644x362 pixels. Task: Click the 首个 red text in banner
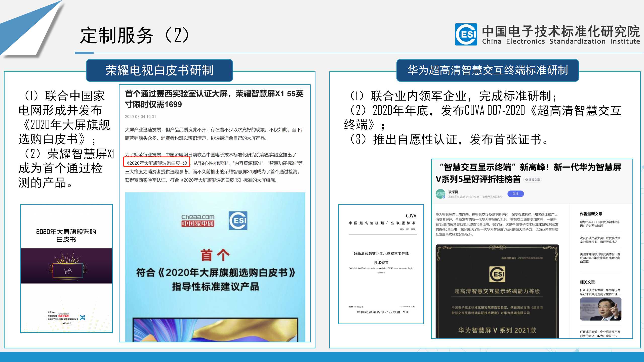tap(215, 255)
